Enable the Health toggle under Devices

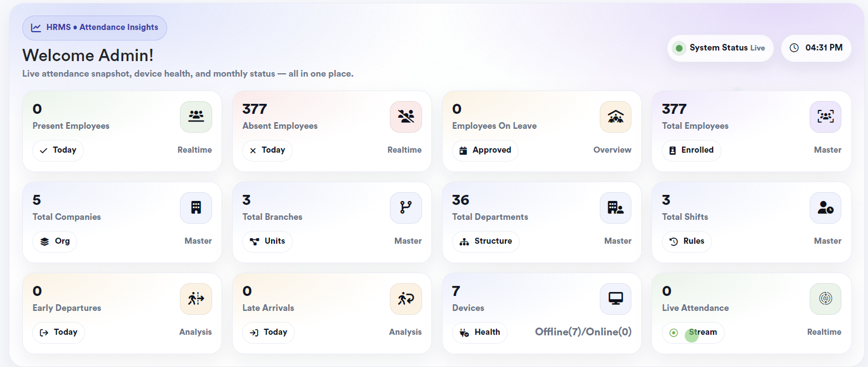point(480,333)
